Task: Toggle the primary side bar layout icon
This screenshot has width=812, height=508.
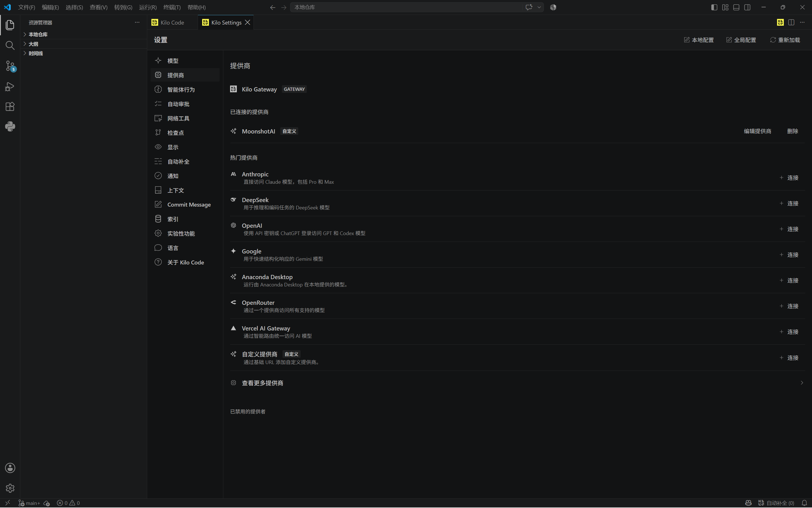Action: point(714,7)
